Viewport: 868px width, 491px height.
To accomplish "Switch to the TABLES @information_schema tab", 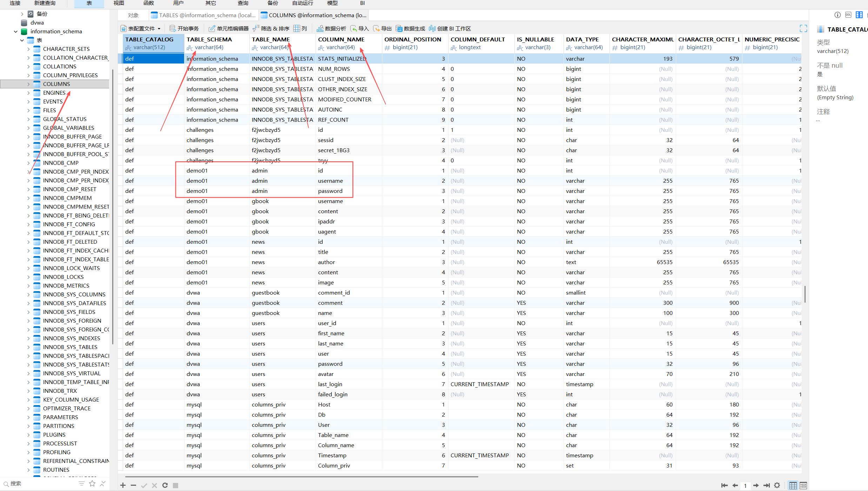I will (203, 15).
